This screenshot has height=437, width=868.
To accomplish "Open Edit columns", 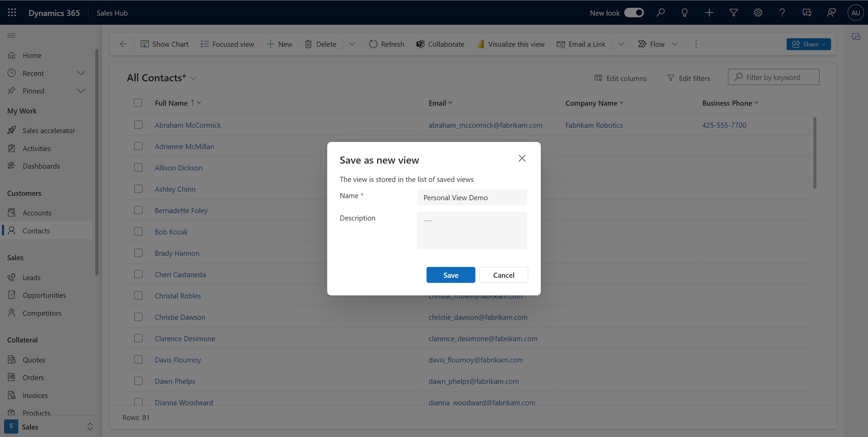I will tap(620, 78).
